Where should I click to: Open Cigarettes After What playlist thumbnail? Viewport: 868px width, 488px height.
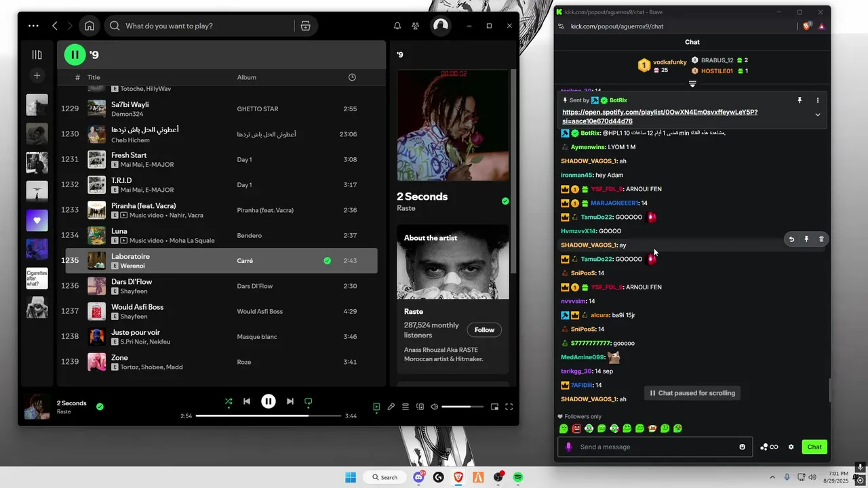(x=37, y=279)
